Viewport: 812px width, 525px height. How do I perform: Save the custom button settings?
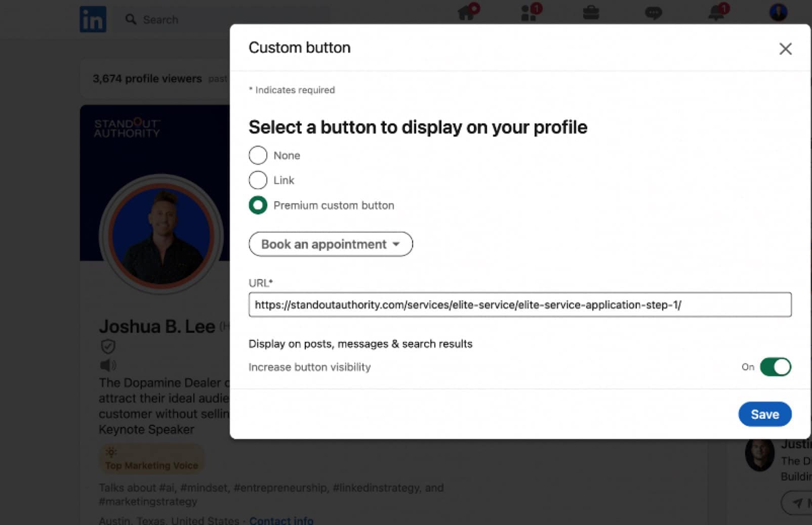(x=764, y=414)
